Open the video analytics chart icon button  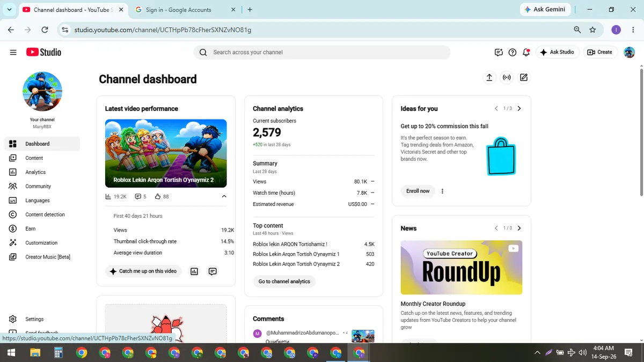[194, 271]
